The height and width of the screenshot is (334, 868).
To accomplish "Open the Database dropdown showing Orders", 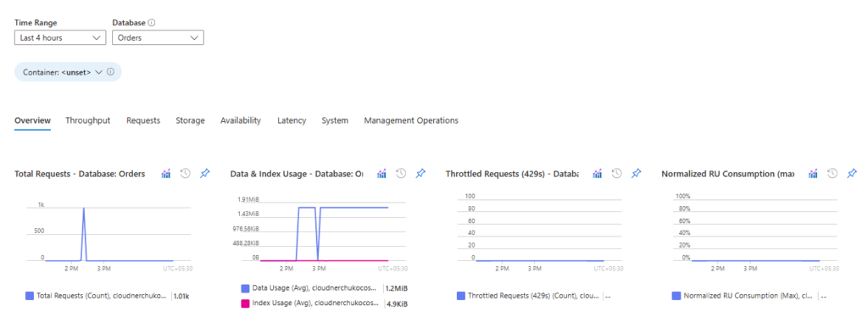I will (x=158, y=37).
